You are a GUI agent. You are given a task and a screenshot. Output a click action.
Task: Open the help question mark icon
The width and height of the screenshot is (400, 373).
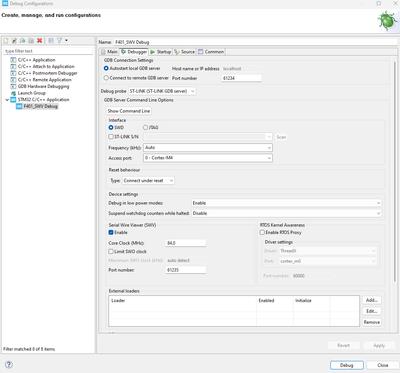click(9, 364)
